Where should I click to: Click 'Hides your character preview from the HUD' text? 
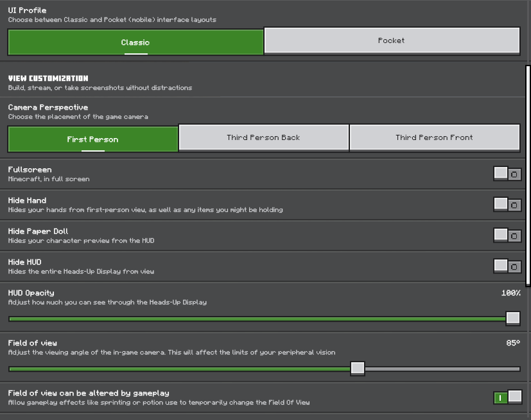pyautogui.click(x=82, y=240)
